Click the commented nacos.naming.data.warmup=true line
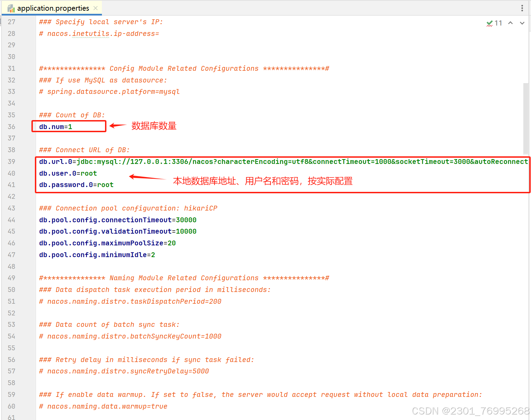531x420 pixels. [103, 406]
